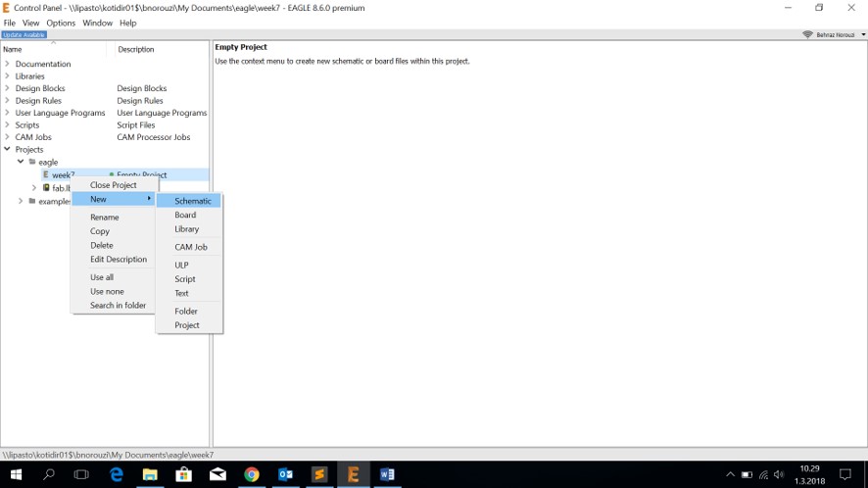
Task: Click the EAGLE logo in title bar
Action: coord(6,8)
